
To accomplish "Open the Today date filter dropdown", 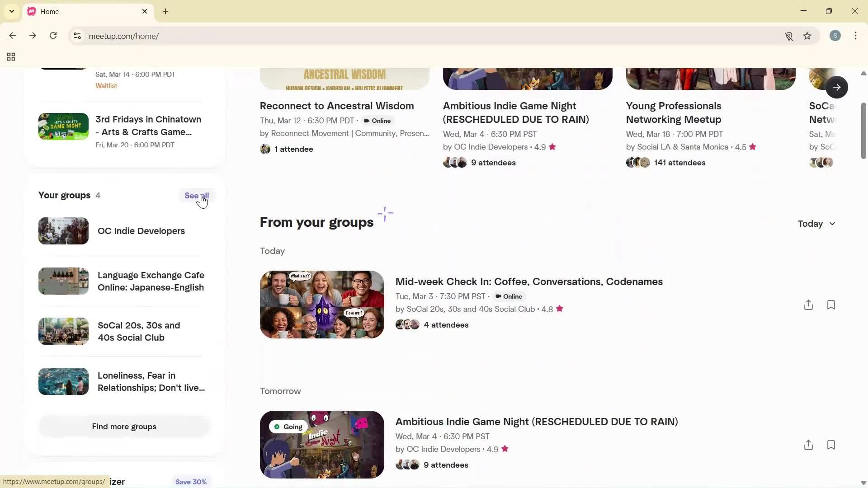I will (816, 223).
